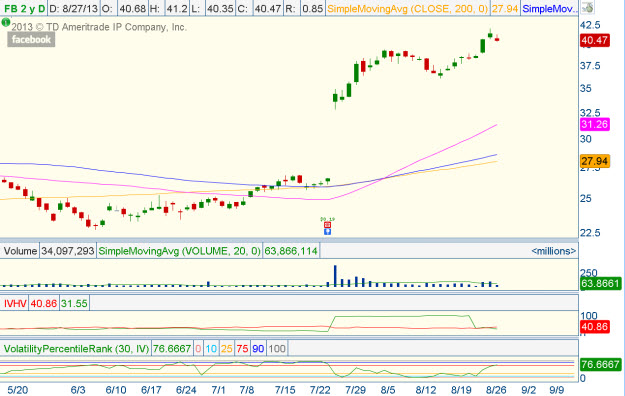Click the orange 27.94 axis price bubble
The width and height of the screenshot is (625, 396).
tap(595, 161)
